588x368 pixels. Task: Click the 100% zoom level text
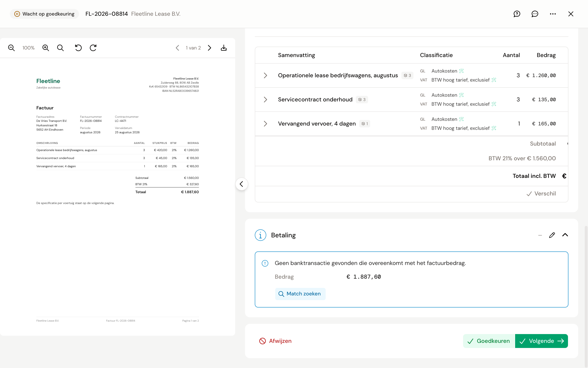(28, 48)
